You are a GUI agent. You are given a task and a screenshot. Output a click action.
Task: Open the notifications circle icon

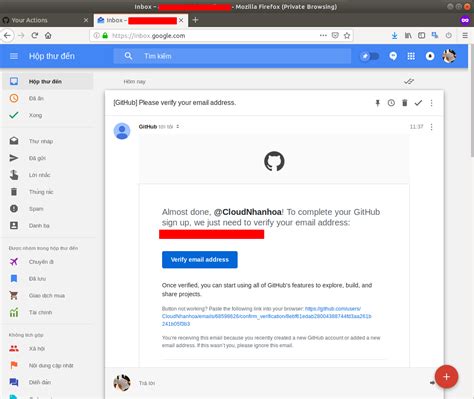click(x=430, y=56)
